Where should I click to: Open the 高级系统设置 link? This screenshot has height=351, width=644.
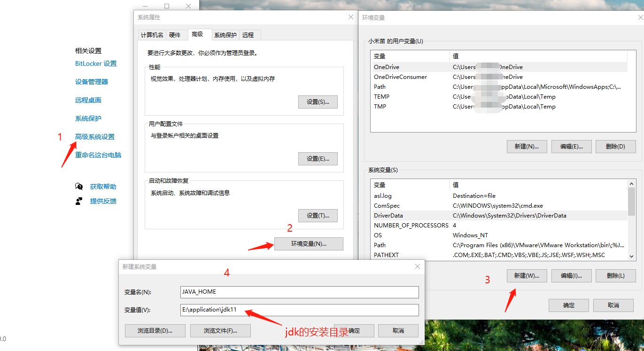coord(95,137)
